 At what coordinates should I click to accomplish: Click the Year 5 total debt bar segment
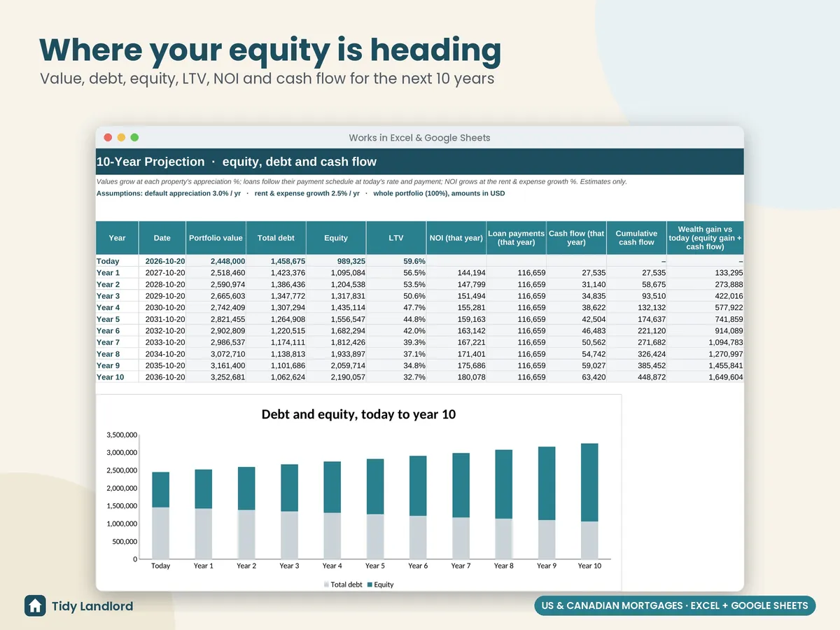tap(375, 537)
